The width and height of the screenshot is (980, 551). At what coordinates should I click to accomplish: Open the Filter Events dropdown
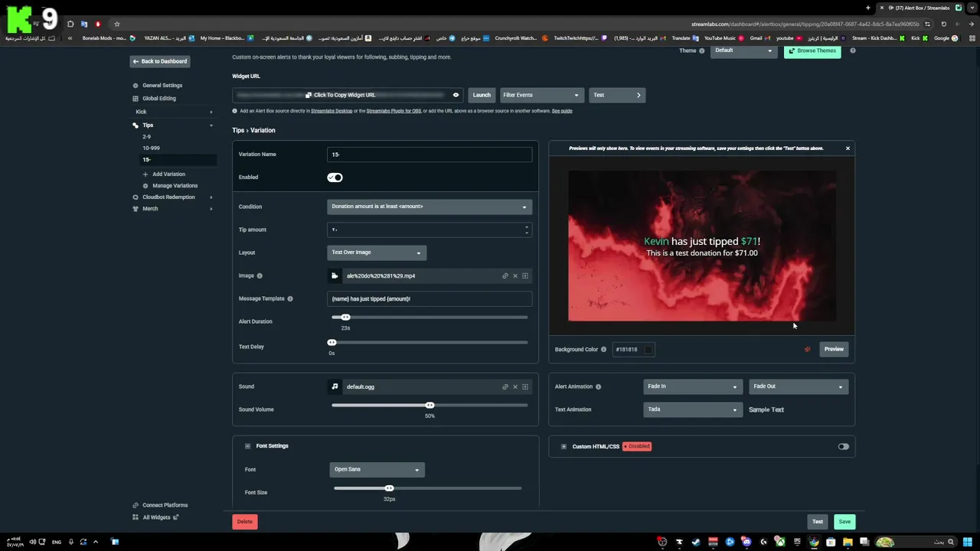click(541, 95)
